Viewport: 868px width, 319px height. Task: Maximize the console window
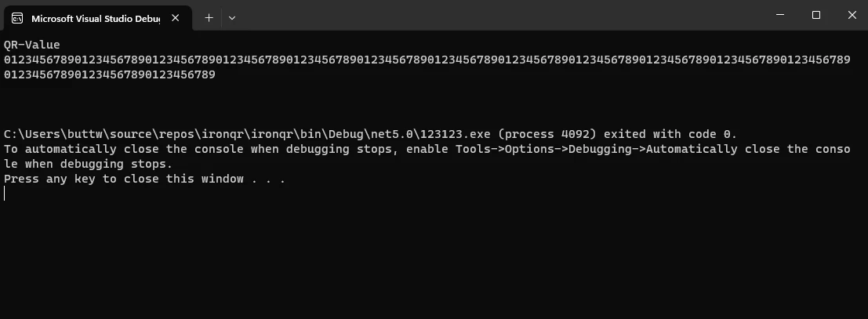[816, 15]
